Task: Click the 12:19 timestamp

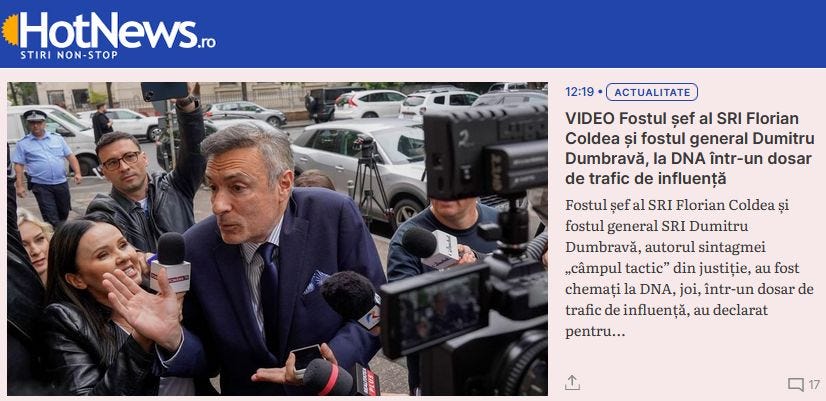Action: [x=579, y=92]
